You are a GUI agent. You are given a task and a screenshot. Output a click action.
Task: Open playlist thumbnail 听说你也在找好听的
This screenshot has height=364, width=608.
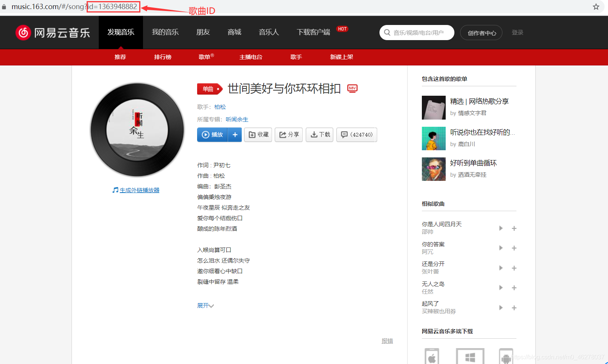coord(434,138)
